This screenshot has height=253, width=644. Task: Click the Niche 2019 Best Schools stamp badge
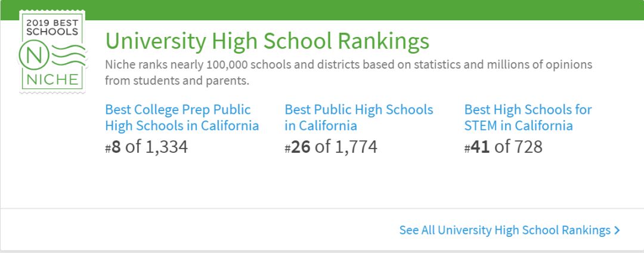(x=52, y=52)
